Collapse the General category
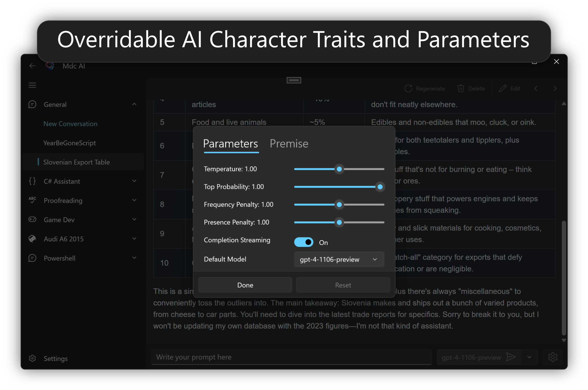 click(x=134, y=104)
